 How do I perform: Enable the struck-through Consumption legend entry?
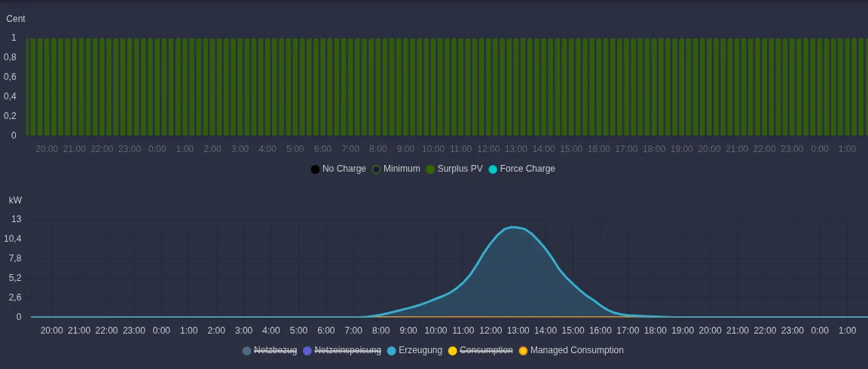[x=481, y=350]
